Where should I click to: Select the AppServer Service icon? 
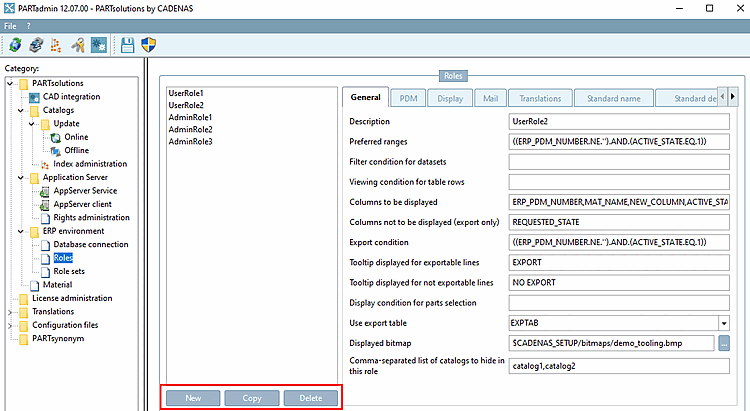tap(45, 191)
